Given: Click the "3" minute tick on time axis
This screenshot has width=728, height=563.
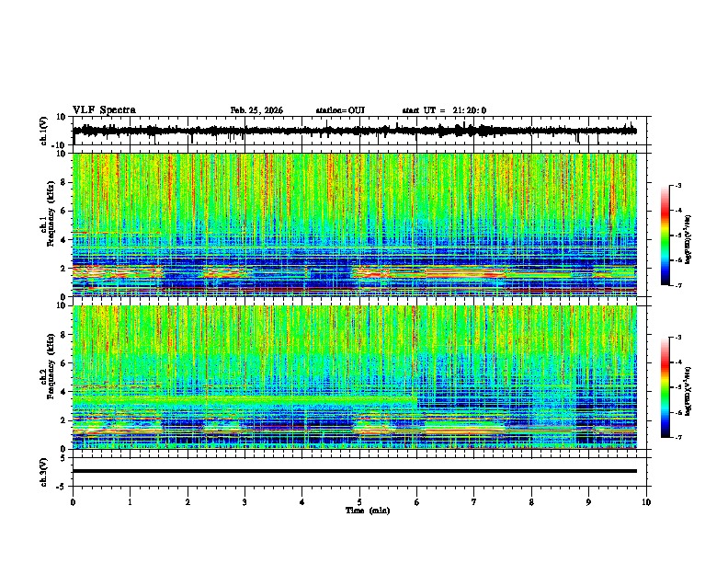Looking at the screenshot, I should point(245,502).
